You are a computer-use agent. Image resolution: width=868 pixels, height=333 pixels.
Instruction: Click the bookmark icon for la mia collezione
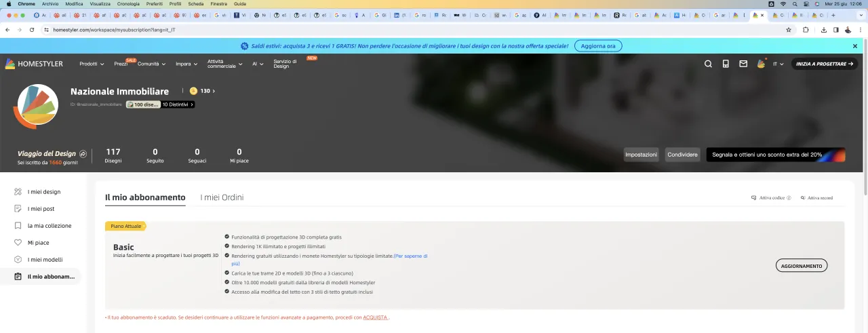pos(18,226)
